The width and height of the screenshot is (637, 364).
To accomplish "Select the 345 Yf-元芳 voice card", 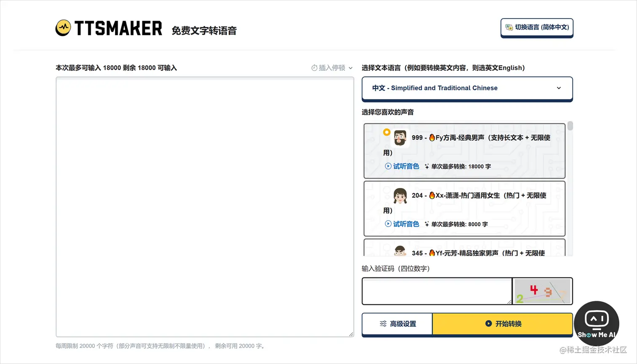I will click(464, 248).
